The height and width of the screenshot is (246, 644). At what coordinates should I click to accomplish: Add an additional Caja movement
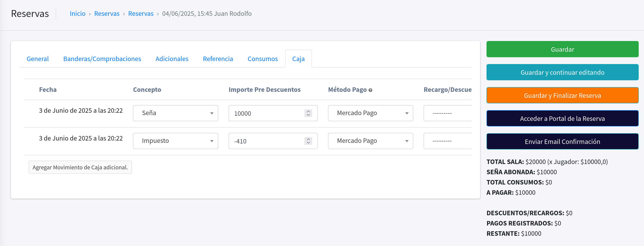(x=80, y=167)
